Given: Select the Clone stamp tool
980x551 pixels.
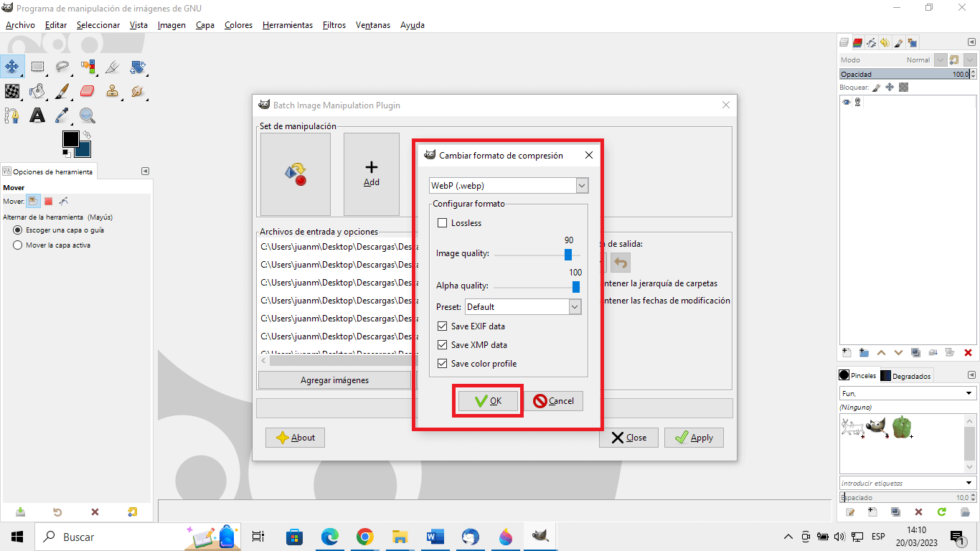Looking at the screenshot, I should (x=113, y=91).
